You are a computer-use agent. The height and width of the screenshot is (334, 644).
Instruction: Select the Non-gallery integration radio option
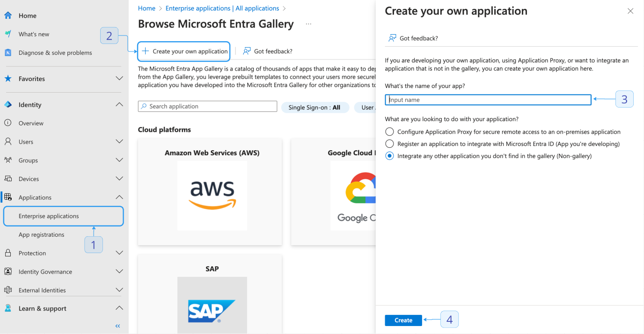tap(389, 156)
